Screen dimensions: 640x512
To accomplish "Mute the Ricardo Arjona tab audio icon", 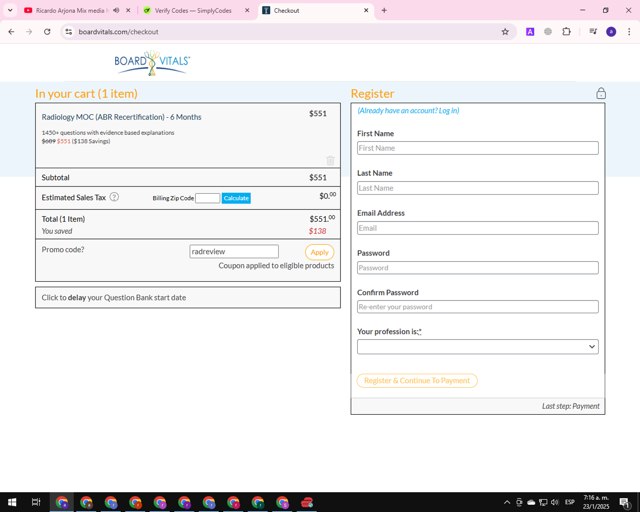I will tap(116, 10).
